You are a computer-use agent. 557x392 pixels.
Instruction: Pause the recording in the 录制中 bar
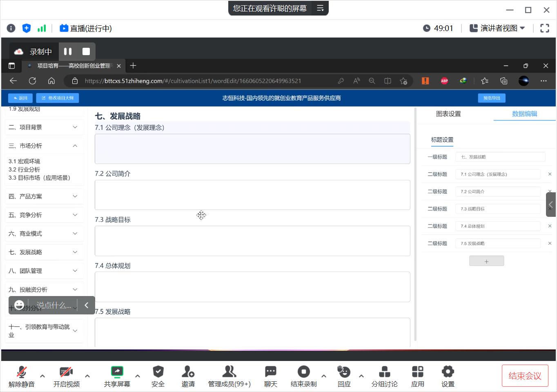68,51
